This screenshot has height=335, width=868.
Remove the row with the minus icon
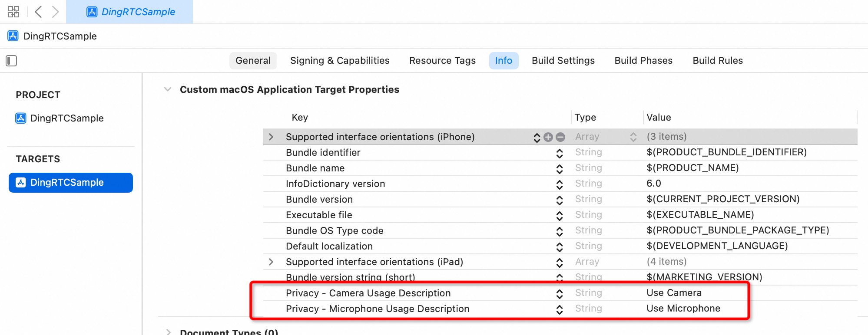point(560,137)
